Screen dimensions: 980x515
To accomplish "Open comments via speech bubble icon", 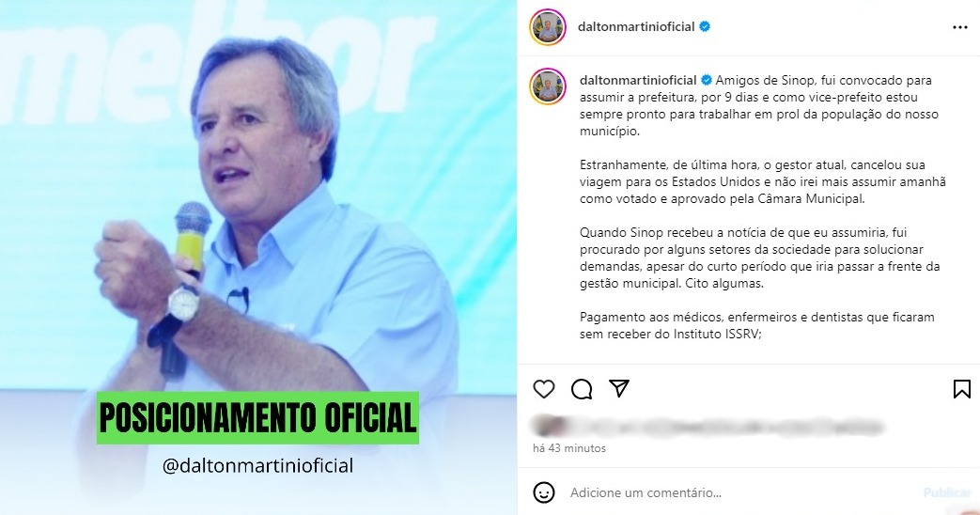I will pyautogui.click(x=582, y=389).
